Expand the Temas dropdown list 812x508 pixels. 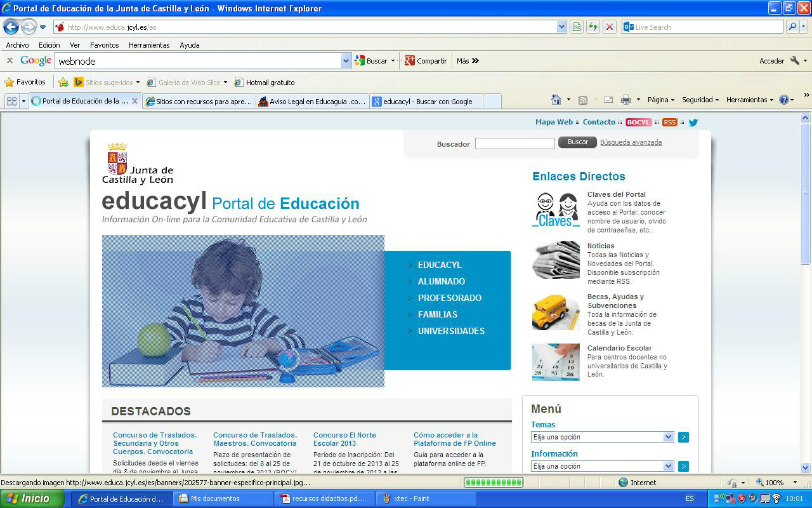668,437
